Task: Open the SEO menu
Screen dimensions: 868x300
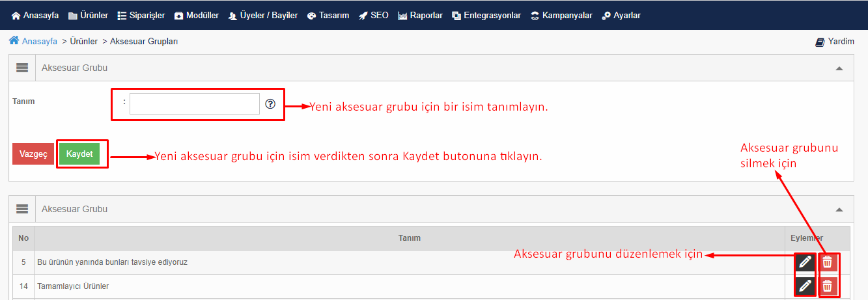Action: pos(374,15)
